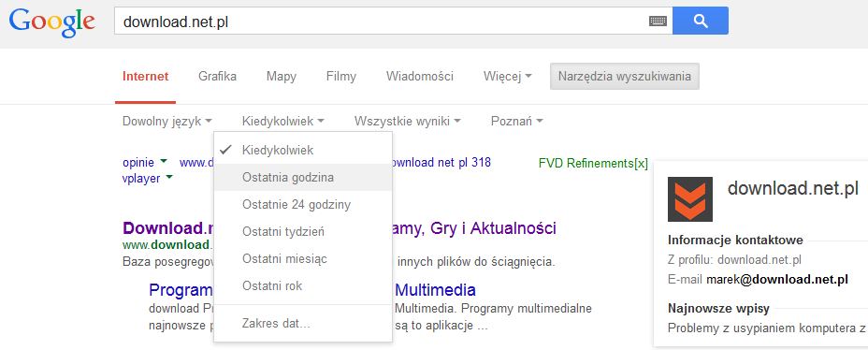The height and width of the screenshot is (350, 868).
Task: Expand the Więcej dropdown
Action: [x=507, y=77]
